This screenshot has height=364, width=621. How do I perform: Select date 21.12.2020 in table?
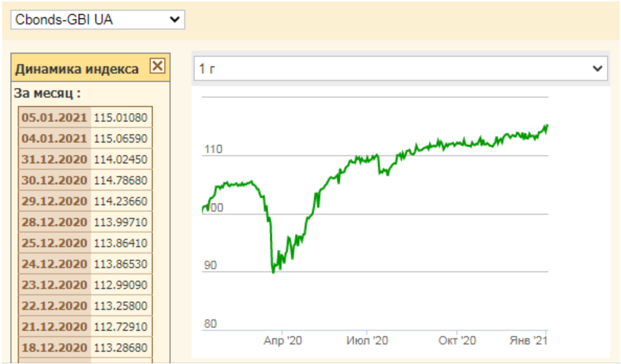click(54, 327)
